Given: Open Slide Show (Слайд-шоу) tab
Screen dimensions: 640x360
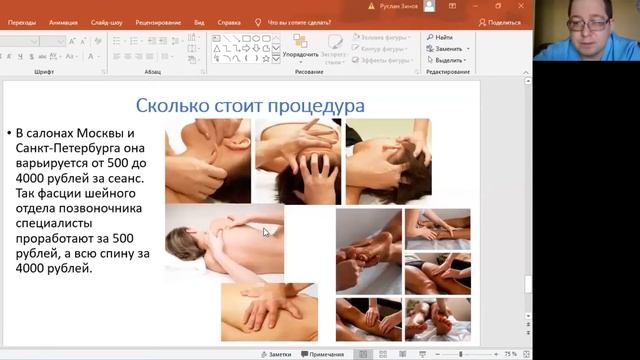Looking at the screenshot, I should 107,22.
